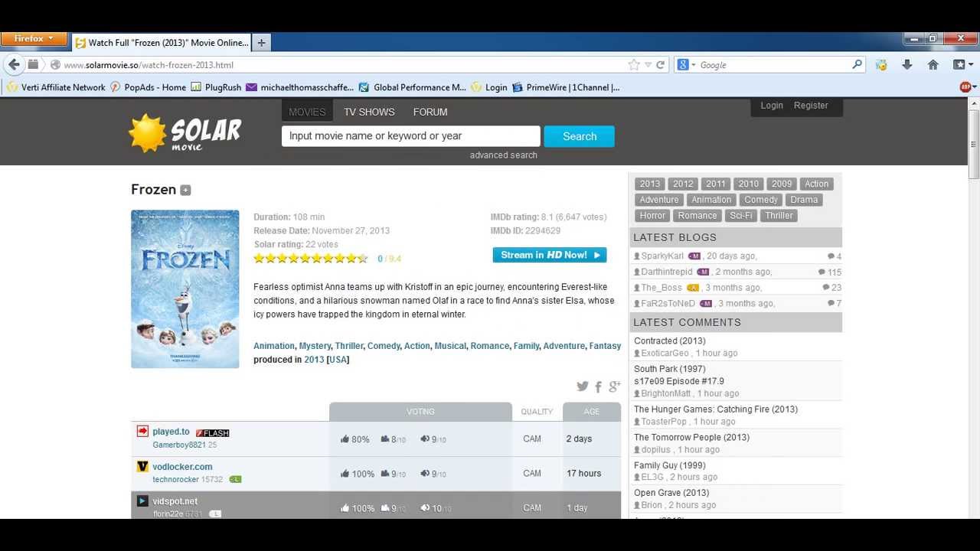Click the Animation genre tag in sidebar
The width and height of the screenshot is (980, 551).
click(711, 200)
